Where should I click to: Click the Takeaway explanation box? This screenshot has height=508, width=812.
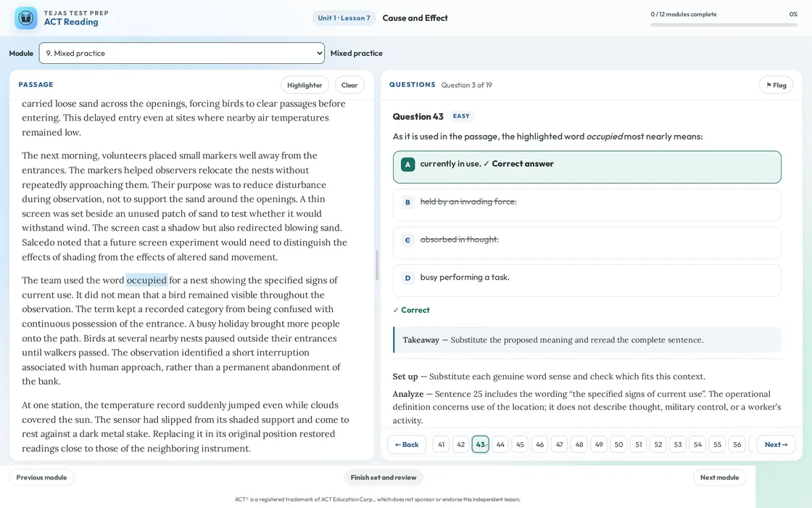tap(587, 340)
